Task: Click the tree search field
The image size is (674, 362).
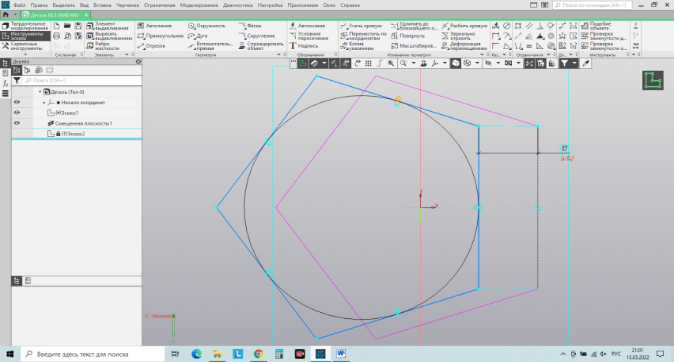Action: pyautogui.click(x=83, y=80)
